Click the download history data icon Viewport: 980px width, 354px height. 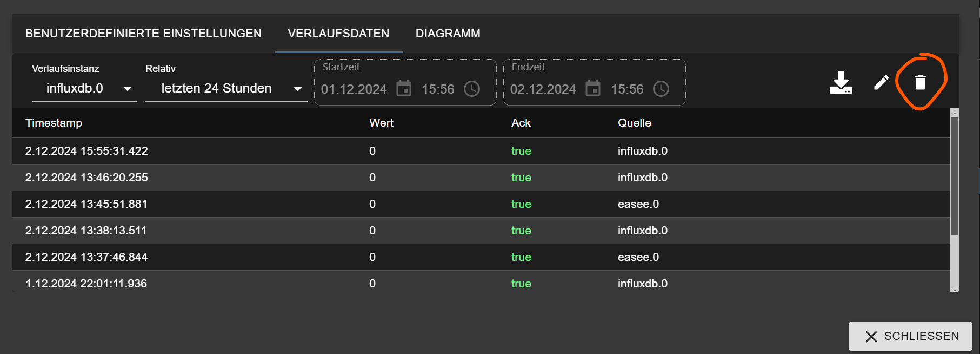(841, 82)
